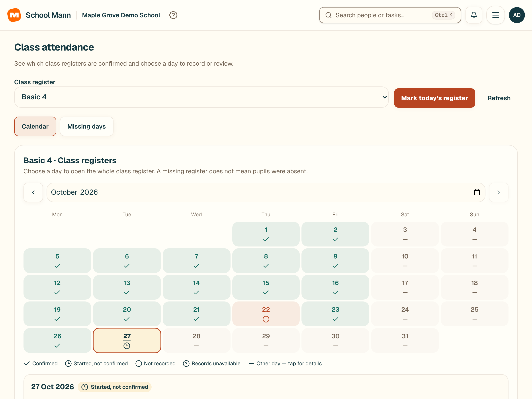
Task: Open register for October 5
Action: point(57,261)
